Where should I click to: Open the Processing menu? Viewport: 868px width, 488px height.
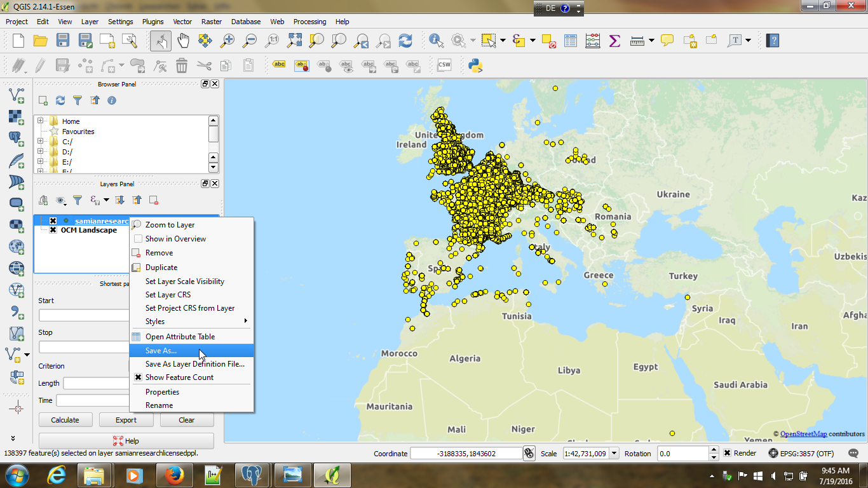(x=309, y=22)
